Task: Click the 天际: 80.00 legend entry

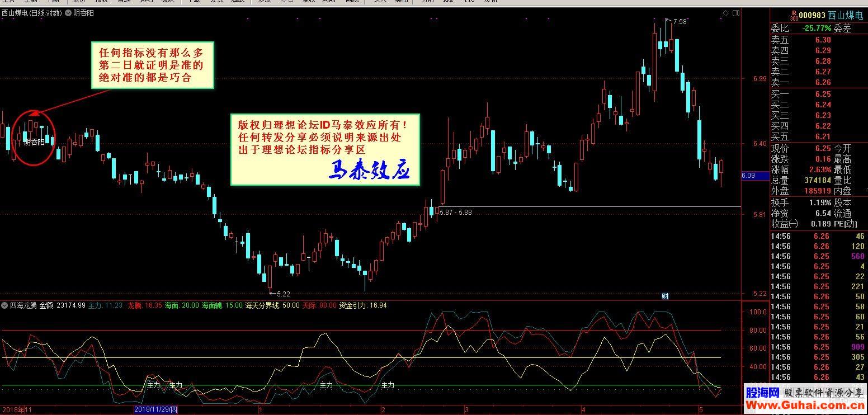Action: pyautogui.click(x=319, y=305)
